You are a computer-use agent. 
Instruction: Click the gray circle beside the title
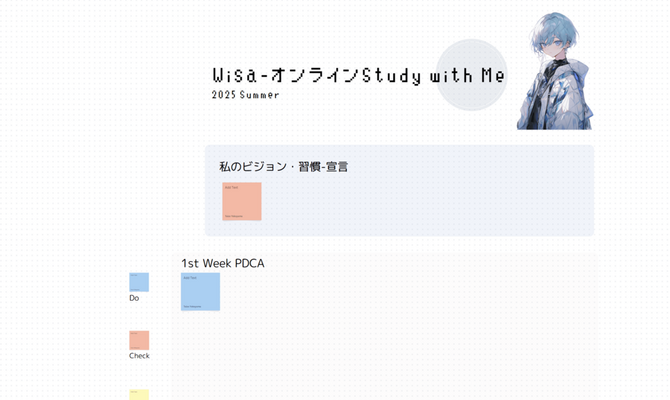pyautogui.click(x=472, y=75)
